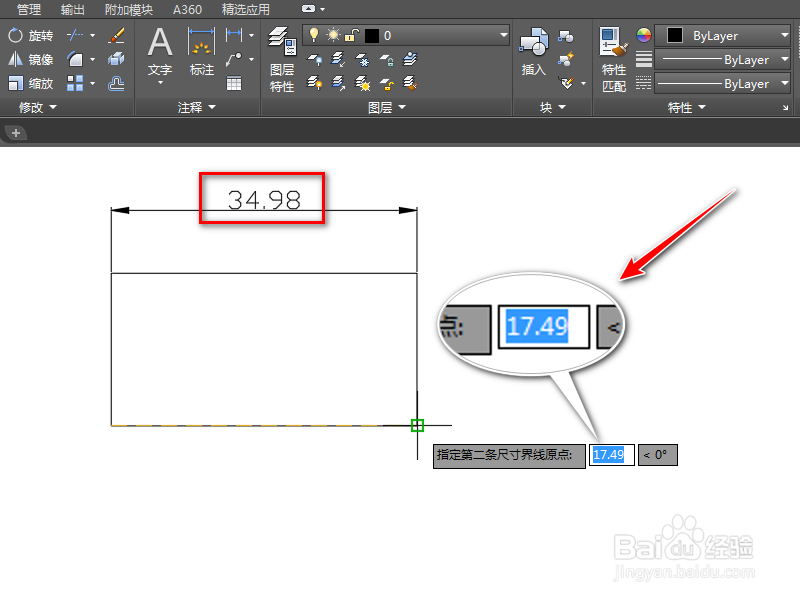
Task: Toggle the sun freeze state in layer dropdown
Action: 334,35
